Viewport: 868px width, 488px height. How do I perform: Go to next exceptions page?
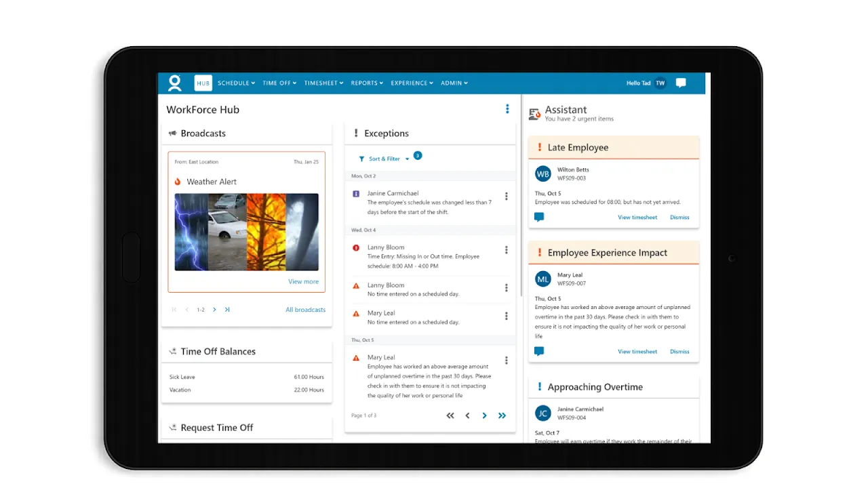(x=484, y=415)
